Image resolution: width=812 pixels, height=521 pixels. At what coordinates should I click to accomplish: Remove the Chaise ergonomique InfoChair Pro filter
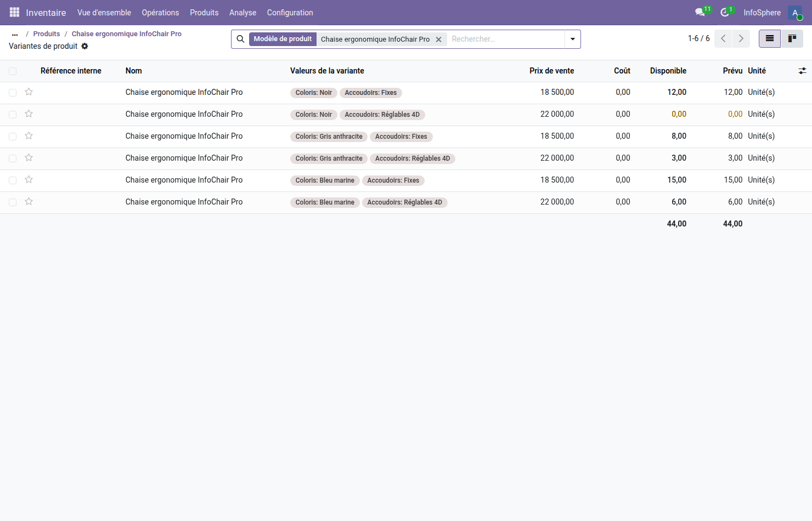(438, 39)
